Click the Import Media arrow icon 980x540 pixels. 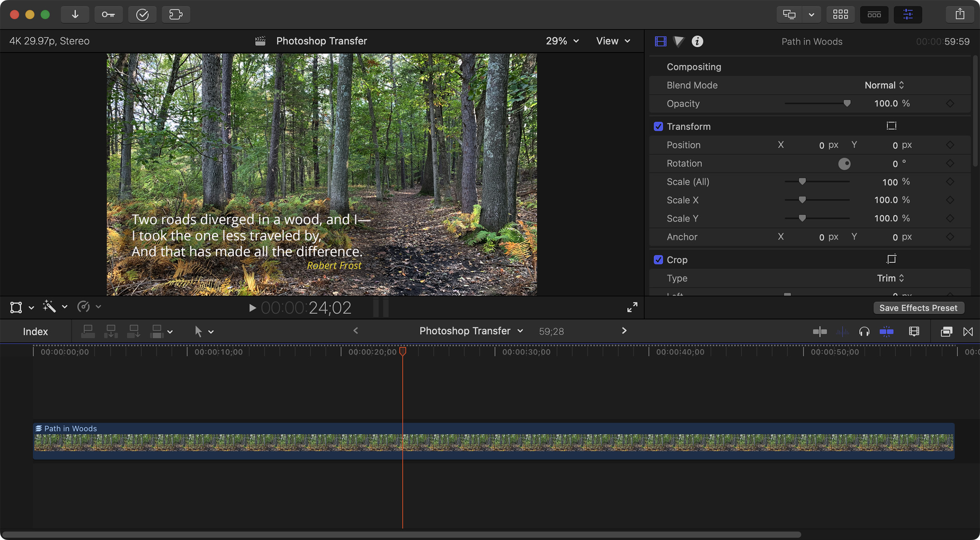pos(75,14)
